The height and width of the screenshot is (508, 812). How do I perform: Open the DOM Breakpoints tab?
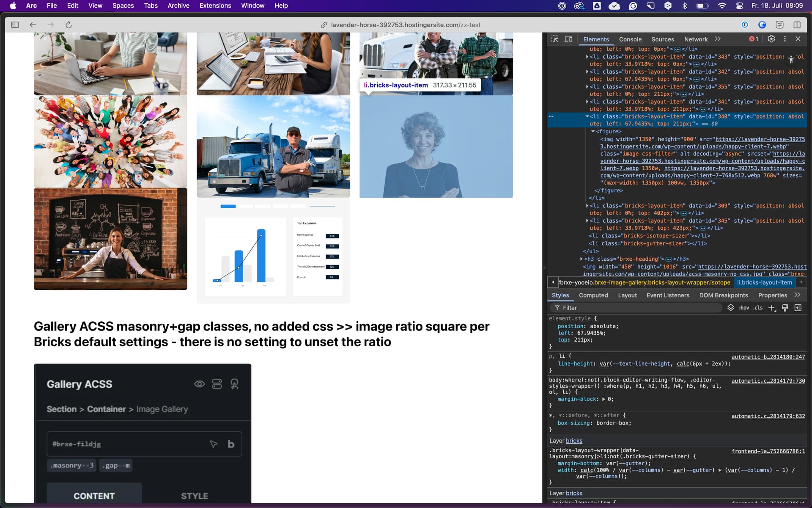pyautogui.click(x=724, y=295)
